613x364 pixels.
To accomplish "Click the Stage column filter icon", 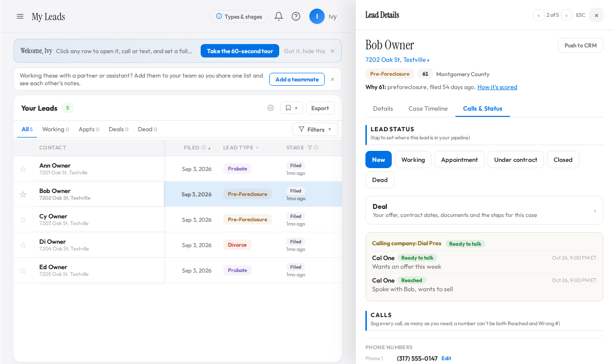I will pos(309,148).
